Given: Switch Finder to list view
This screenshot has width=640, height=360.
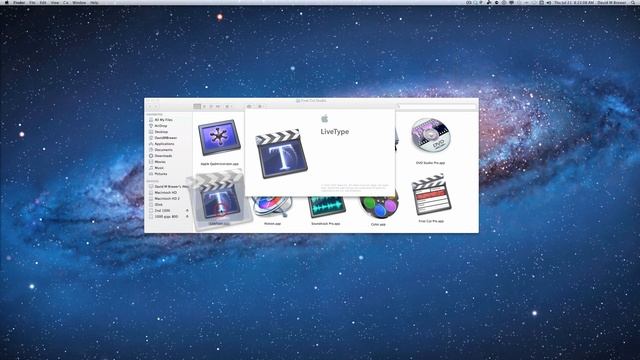Looking at the screenshot, I should tap(204, 107).
